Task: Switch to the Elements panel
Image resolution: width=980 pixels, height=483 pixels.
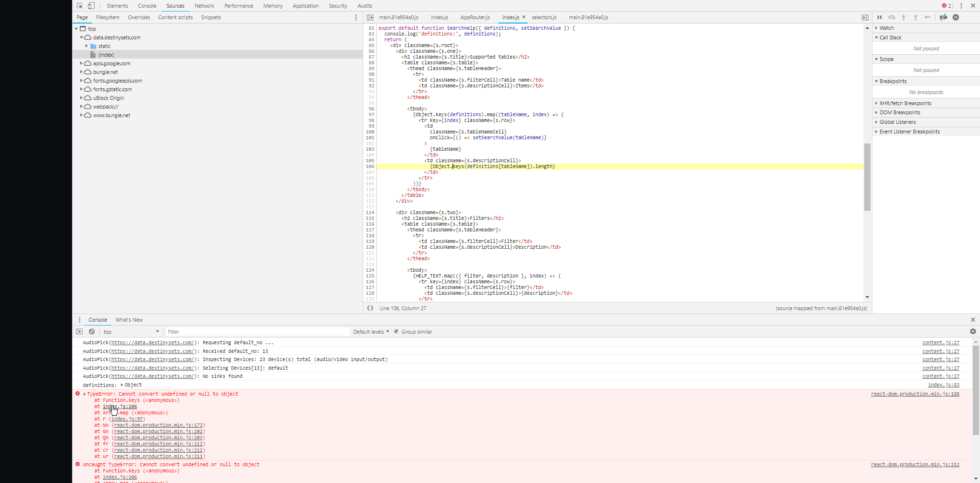Action: coord(118,6)
